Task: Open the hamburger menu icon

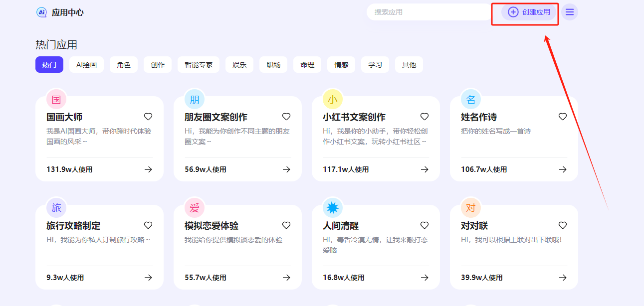Action: (x=570, y=12)
